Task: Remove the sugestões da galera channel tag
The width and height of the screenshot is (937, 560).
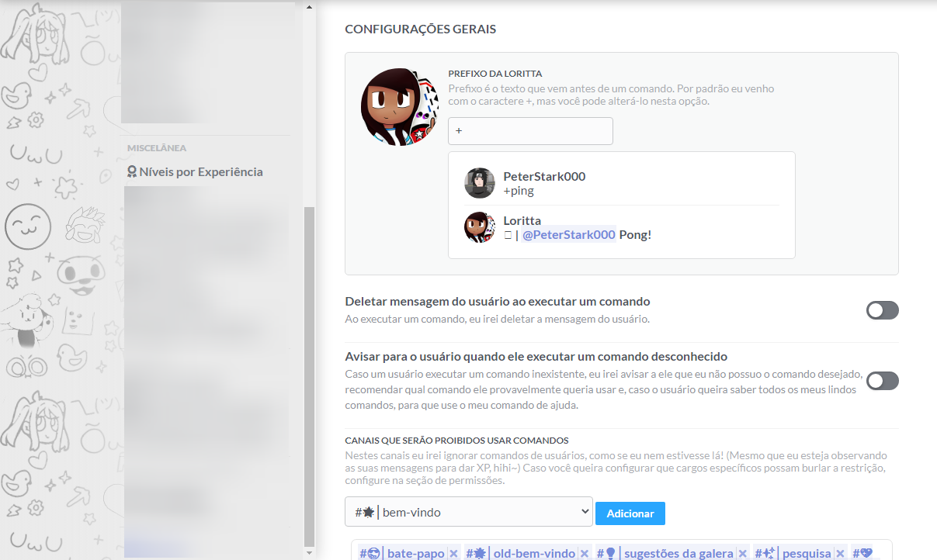Action: click(x=743, y=553)
